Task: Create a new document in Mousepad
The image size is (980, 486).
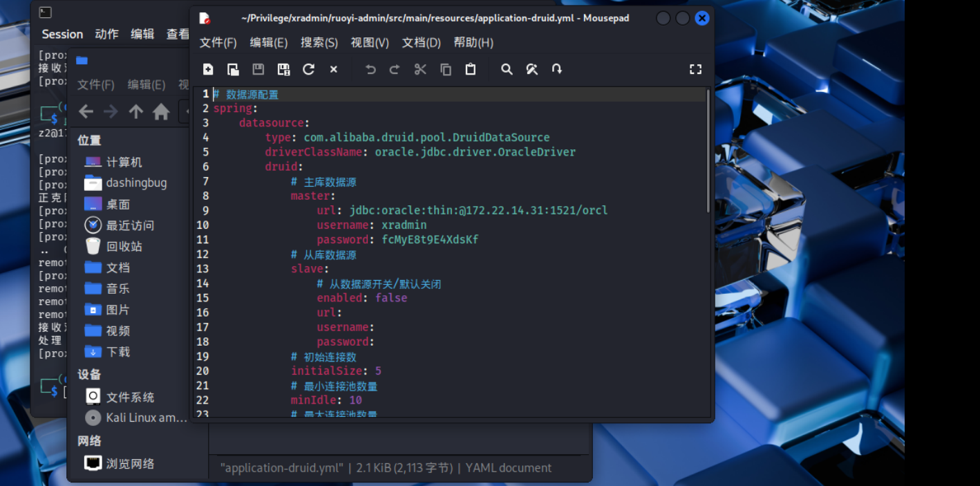Action: tap(208, 69)
